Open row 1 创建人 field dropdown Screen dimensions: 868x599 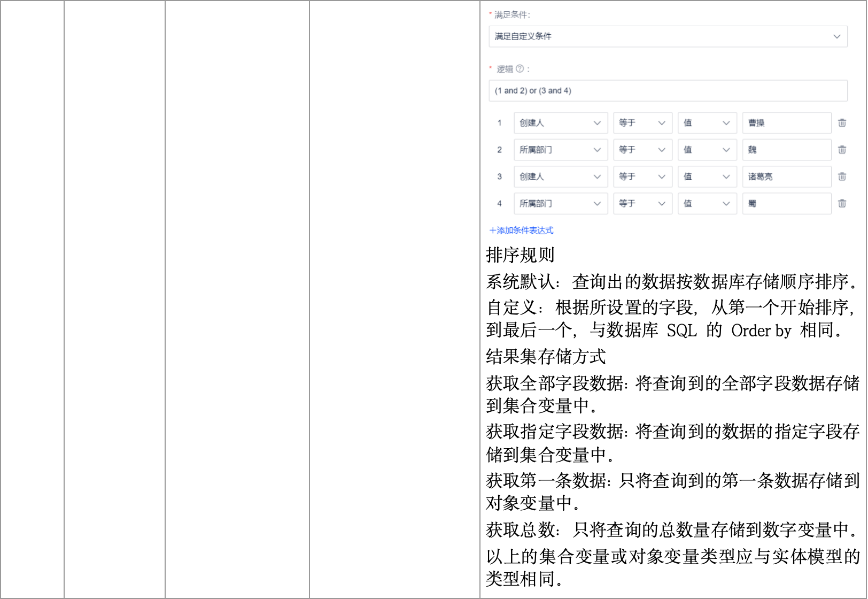pos(561,123)
